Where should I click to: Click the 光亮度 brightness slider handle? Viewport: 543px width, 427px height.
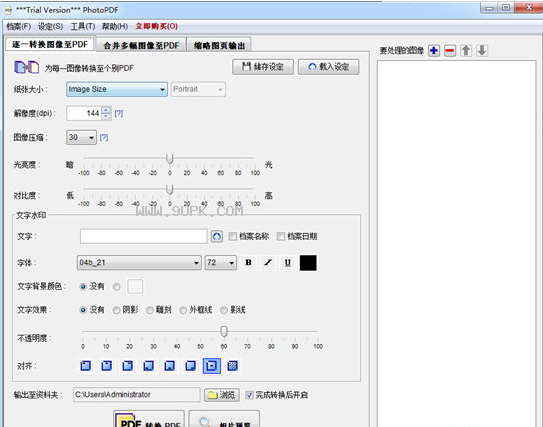click(x=169, y=159)
